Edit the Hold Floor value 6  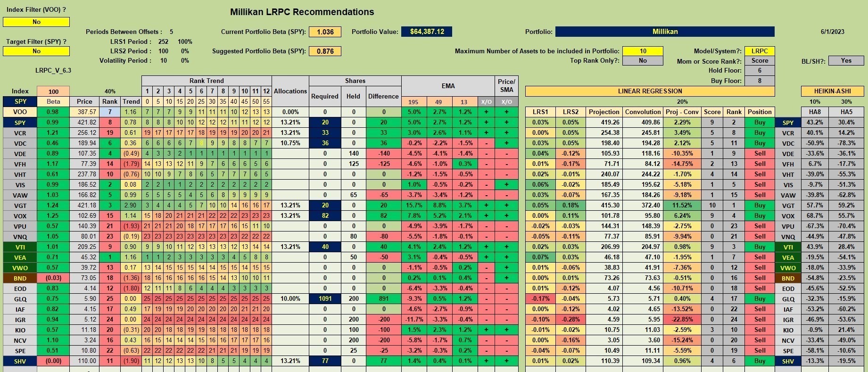pyautogui.click(x=760, y=70)
